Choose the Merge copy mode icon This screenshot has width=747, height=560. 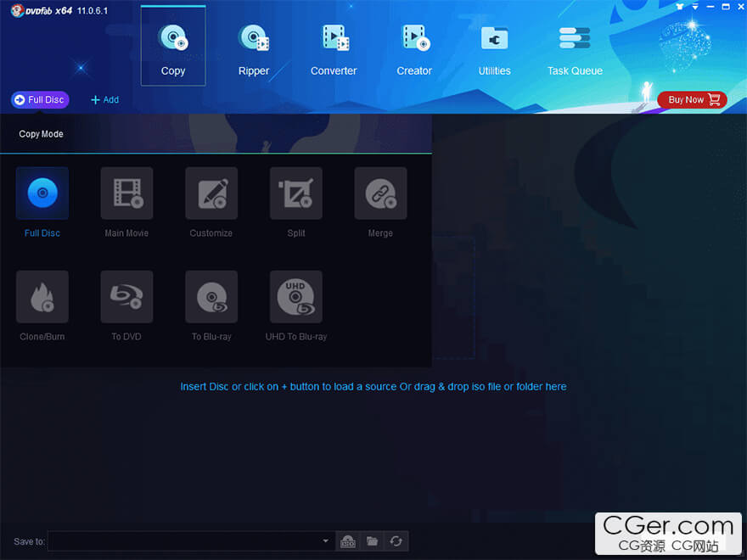tap(380, 193)
